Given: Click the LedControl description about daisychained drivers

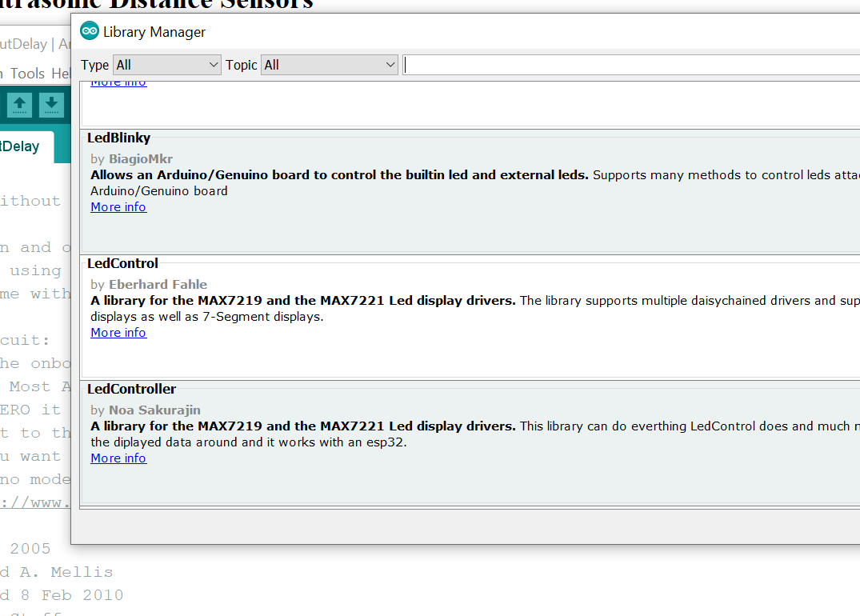Looking at the screenshot, I should point(475,308).
